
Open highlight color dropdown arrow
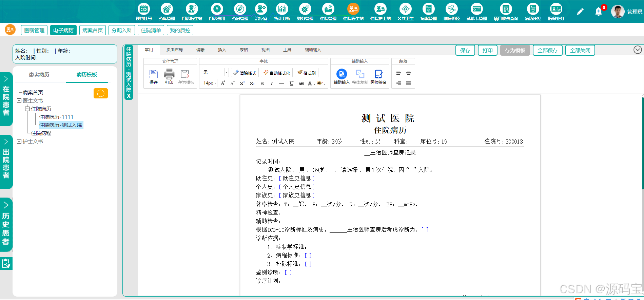click(325, 84)
